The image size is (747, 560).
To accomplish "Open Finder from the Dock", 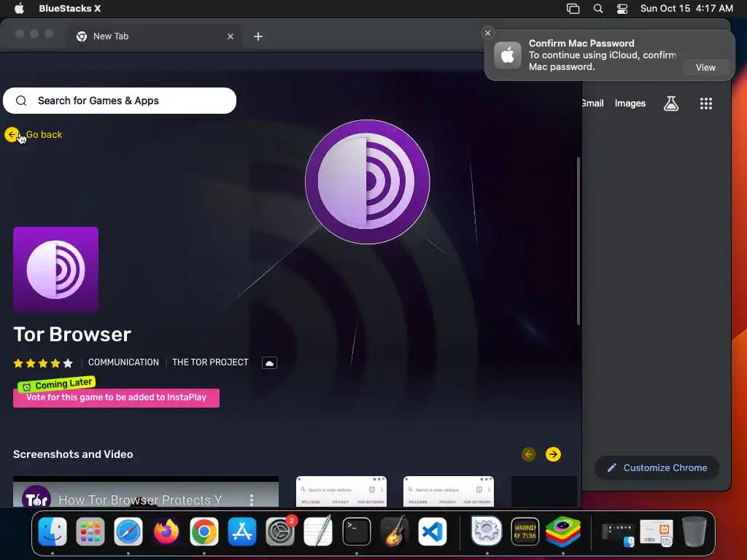I will (53, 532).
